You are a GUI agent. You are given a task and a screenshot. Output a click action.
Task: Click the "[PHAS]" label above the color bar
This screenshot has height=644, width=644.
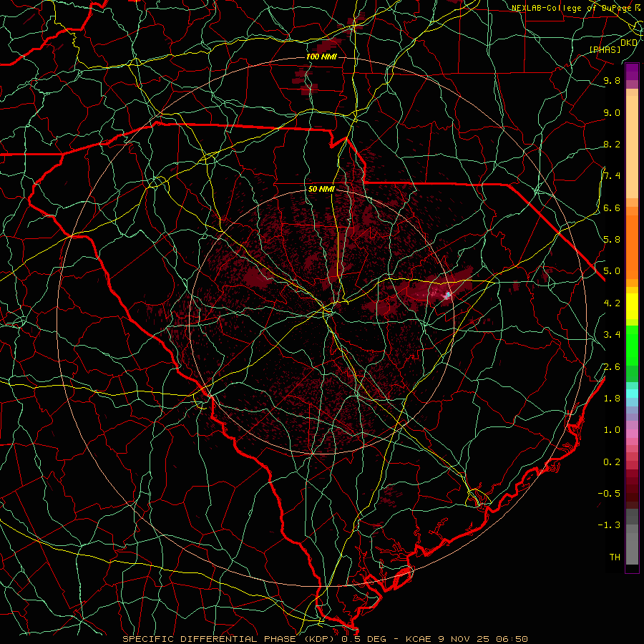point(605,49)
